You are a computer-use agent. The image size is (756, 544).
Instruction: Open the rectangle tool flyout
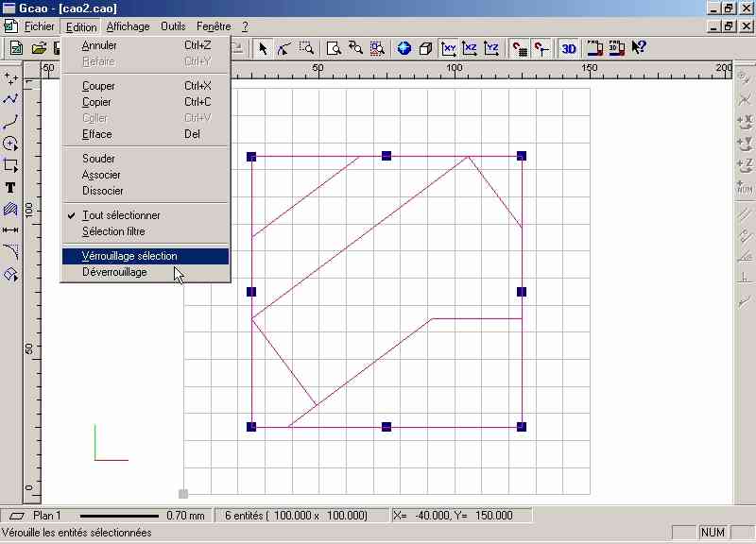10,165
